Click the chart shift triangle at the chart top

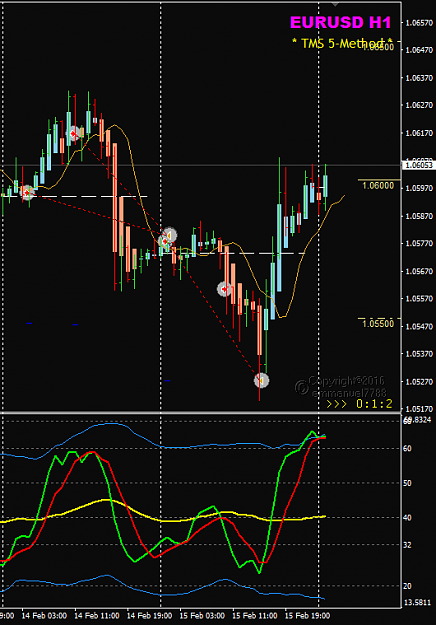(x=335, y=4)
